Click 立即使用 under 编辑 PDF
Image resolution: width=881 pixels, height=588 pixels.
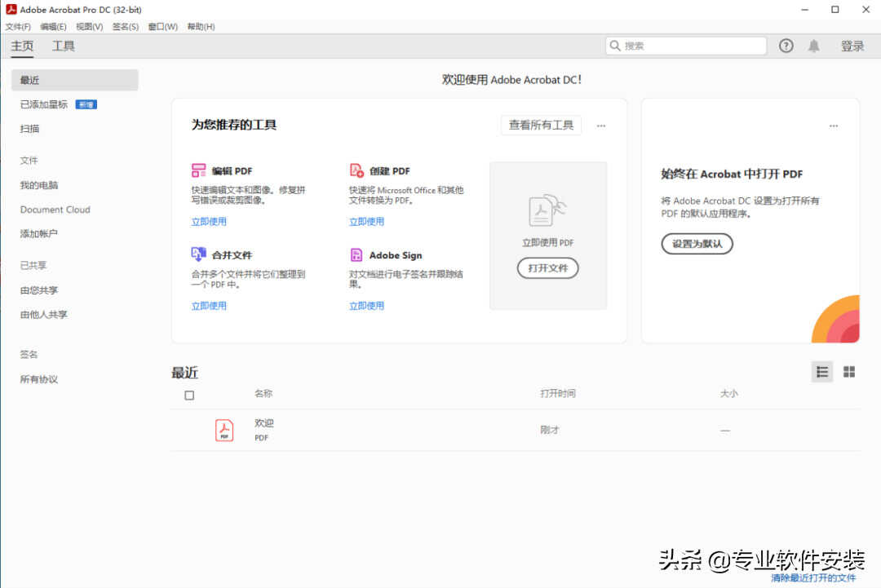click(x=209, y=222)
